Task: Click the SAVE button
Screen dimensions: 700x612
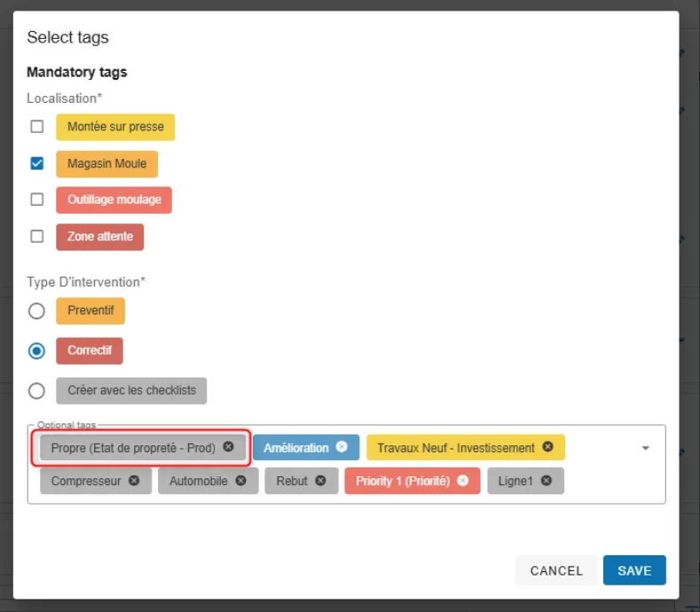Action: pyautogui.click(x=634, y=570)
